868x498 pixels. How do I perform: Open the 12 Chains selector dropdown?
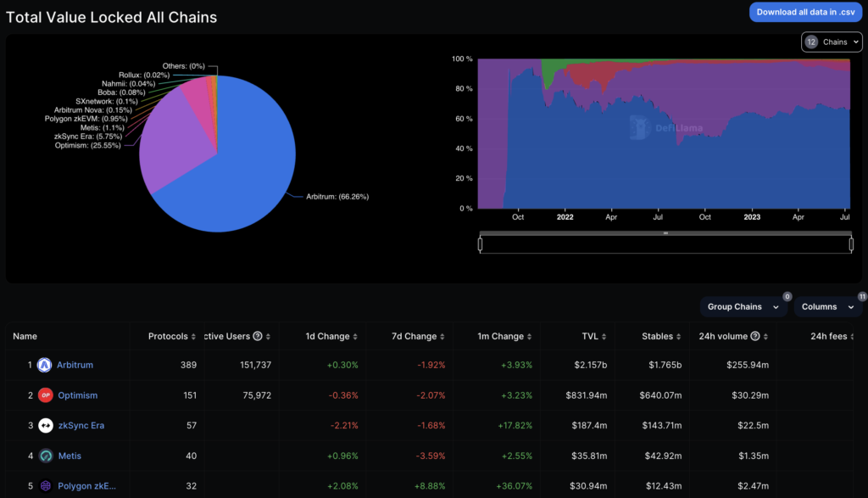(832, 42)
